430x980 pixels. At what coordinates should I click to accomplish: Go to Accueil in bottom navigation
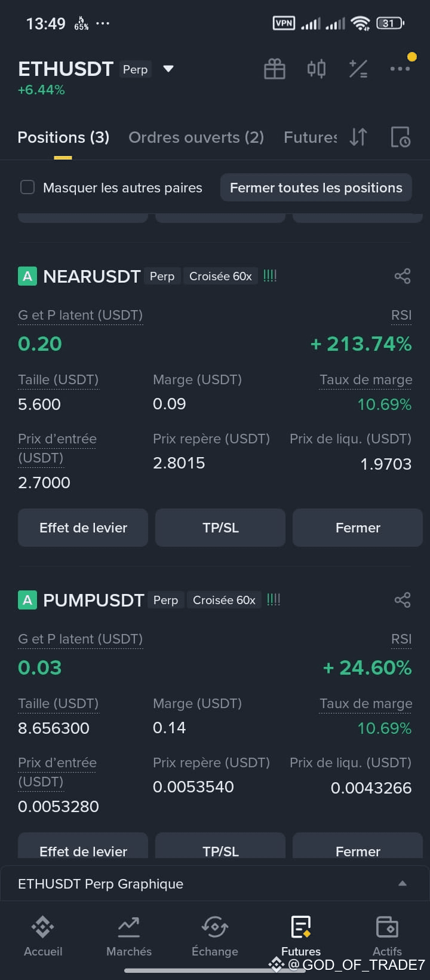click(43, 936)
